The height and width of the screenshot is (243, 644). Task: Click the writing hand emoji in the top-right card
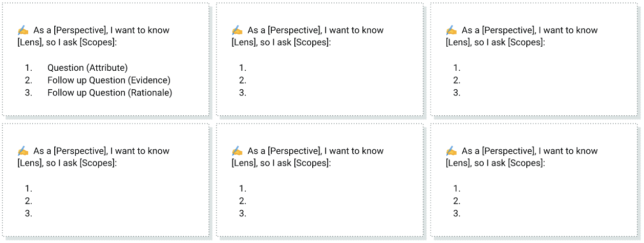(x=451, y=30)
